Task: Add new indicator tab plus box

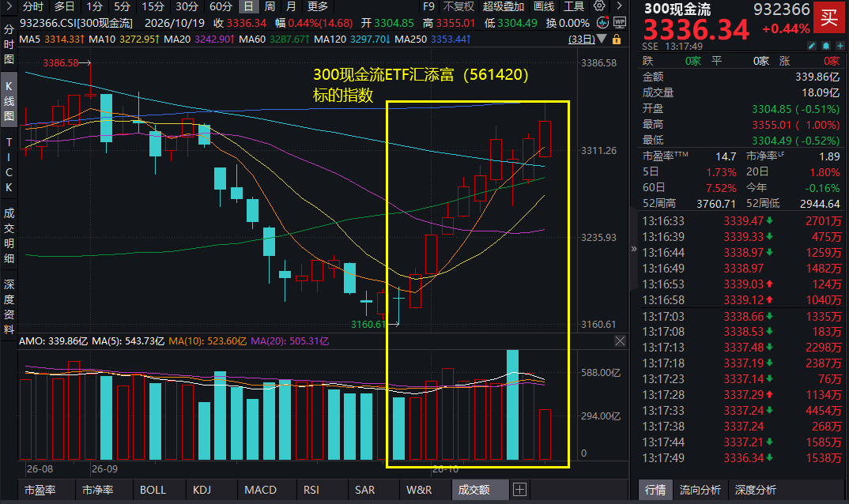Action: click(519, 490)
